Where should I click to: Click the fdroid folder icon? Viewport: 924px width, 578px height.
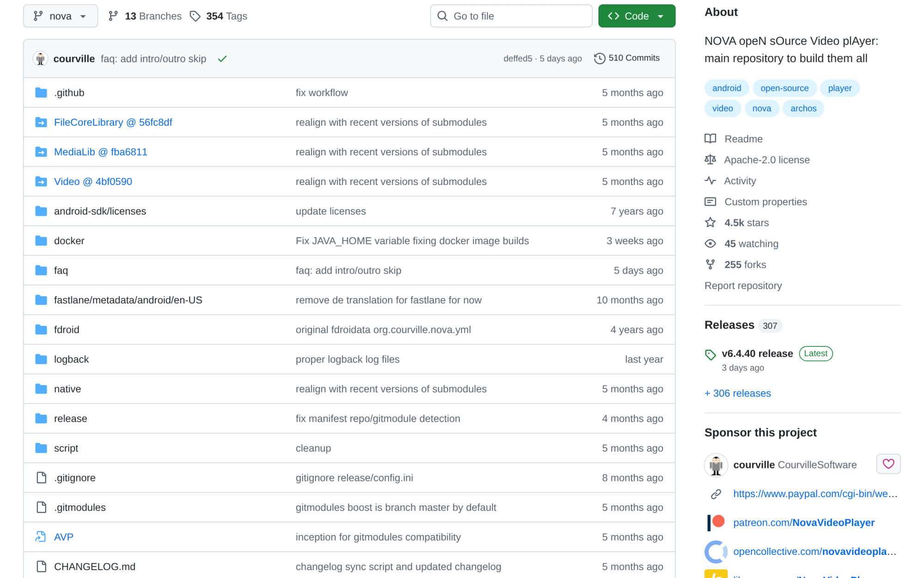click(x=41, y=330)
